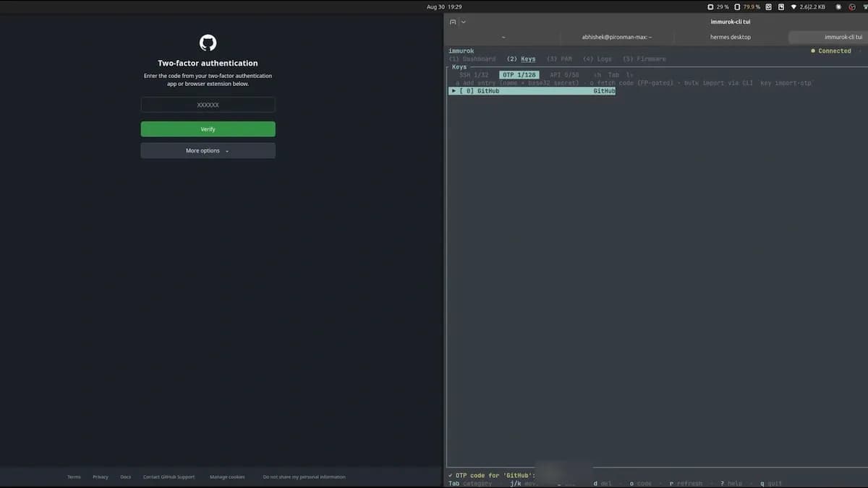868x488 pixels.
Task: Focus the XXXXXX authentication code field
Action: pos(208,105)
